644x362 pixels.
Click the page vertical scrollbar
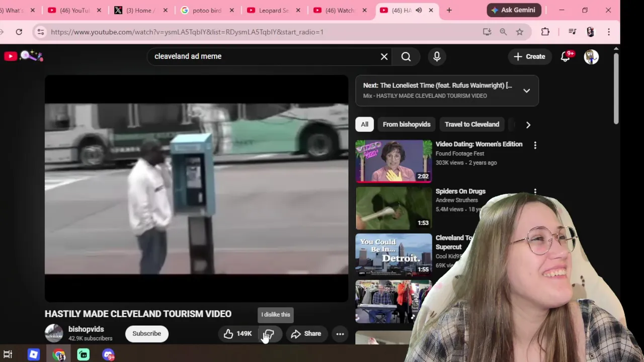(616, 89)
